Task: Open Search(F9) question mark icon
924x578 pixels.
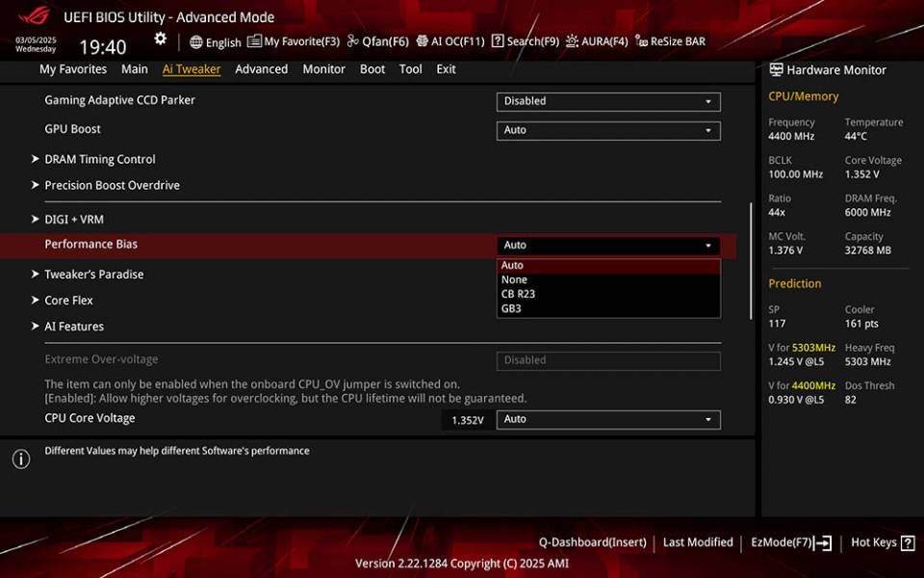Action: pyautogui.click(x=498, y=40)
